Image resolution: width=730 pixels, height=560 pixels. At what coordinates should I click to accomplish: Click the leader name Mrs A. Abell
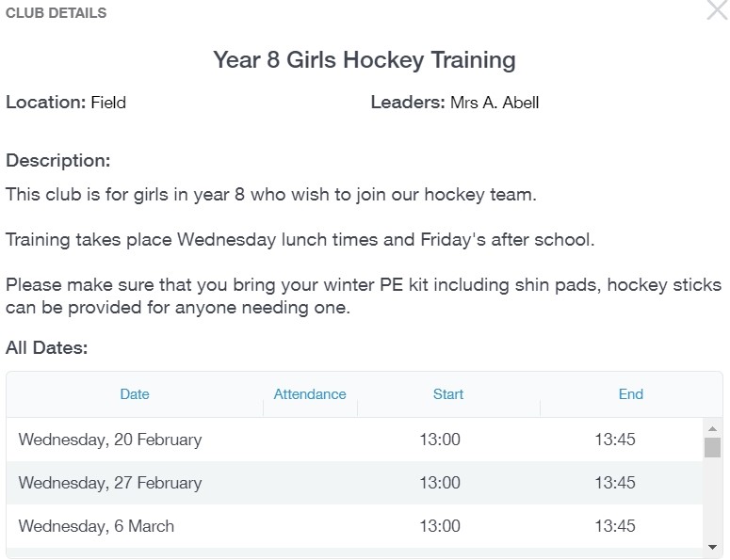495,103
